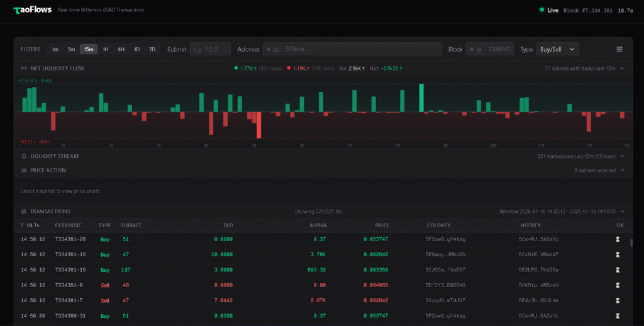Viewport: 644px width, 326px height.
Task: Click the Price Action chart icon
Action: pyautogui.click(x=24, y=170)
